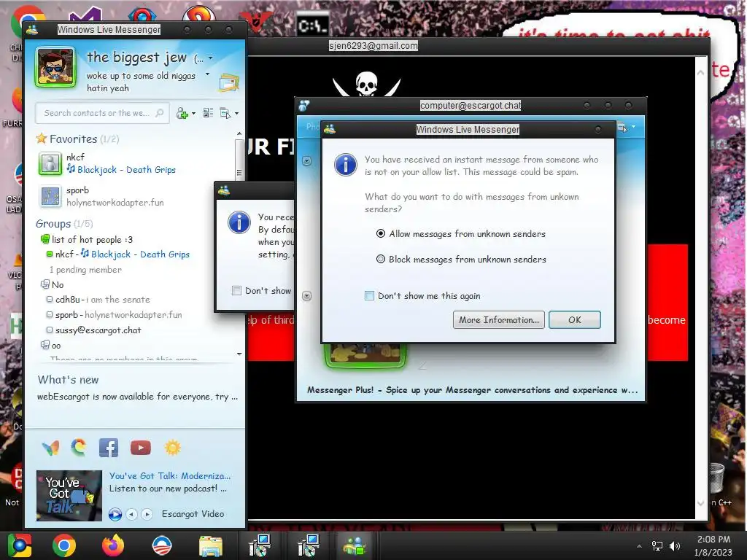This screenshot has width=747, height=560.
Task: Click the profile avatar picture in Messenger
Action: 55,67
